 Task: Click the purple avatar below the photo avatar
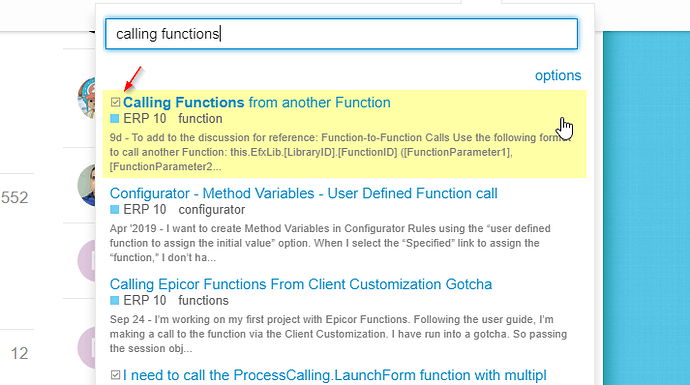[87, 261]
